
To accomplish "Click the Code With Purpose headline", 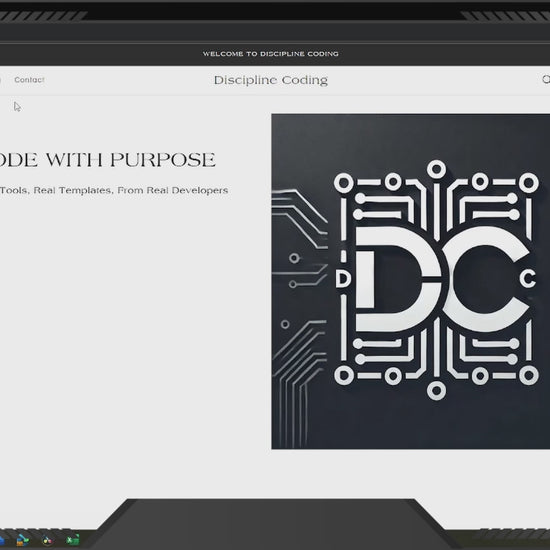I will (x=107, y=160).
